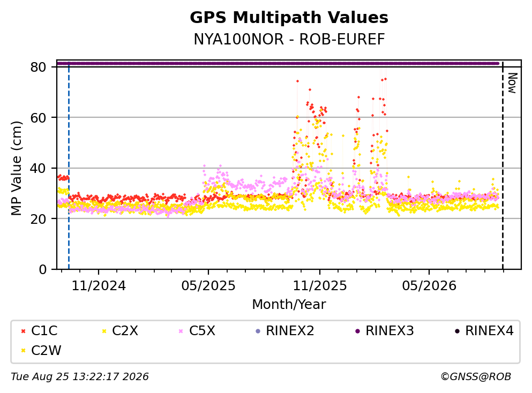Viewport: 532px width, 393px height.
Task: Click the C2W legend marker
Action: [23, 351]
